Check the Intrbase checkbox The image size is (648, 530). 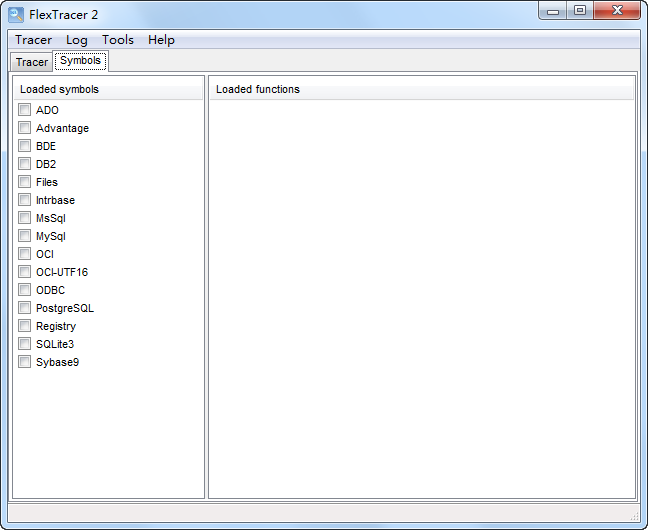[24, 200]
